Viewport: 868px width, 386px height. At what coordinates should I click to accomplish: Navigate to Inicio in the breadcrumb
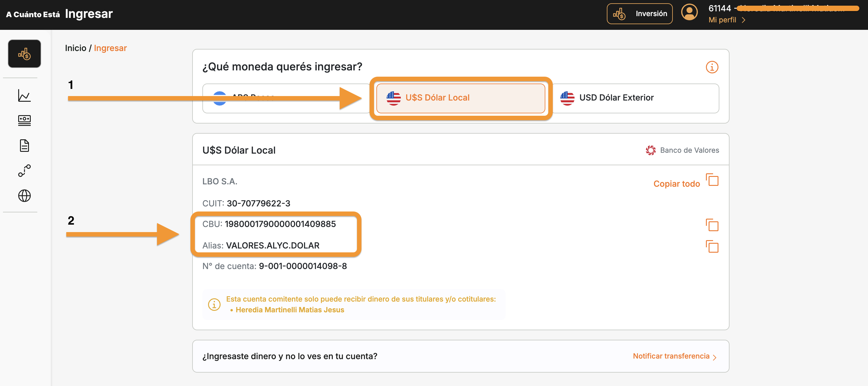(76, 48)
